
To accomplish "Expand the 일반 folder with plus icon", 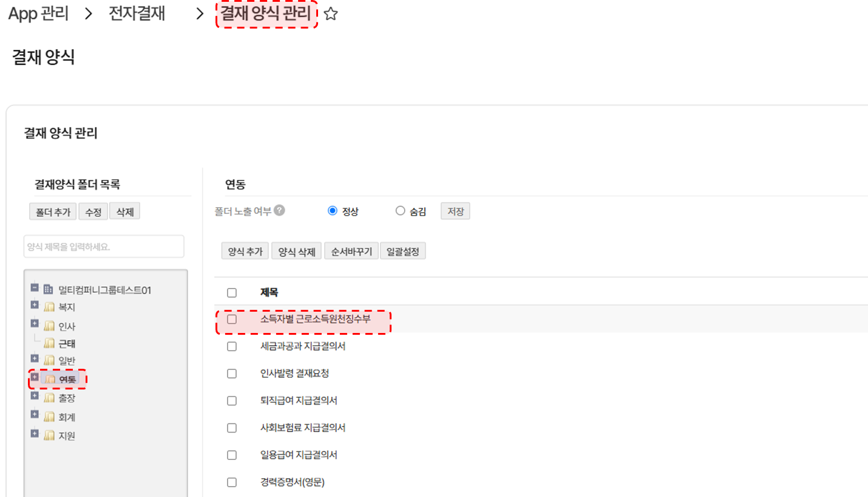I will click(x=35, y=358).
